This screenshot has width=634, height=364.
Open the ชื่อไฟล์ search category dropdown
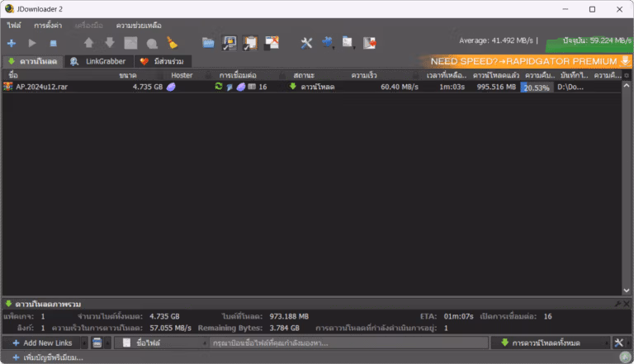[161, 343]
